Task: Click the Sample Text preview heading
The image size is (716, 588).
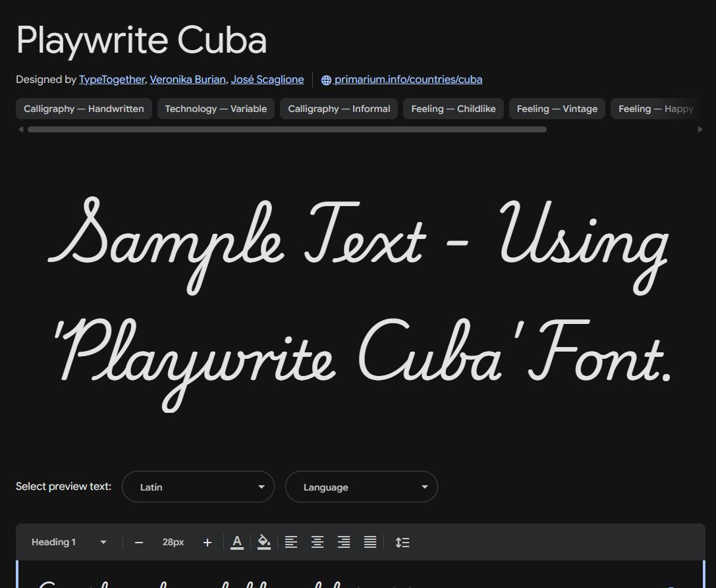Action: [x=359, y=304]
